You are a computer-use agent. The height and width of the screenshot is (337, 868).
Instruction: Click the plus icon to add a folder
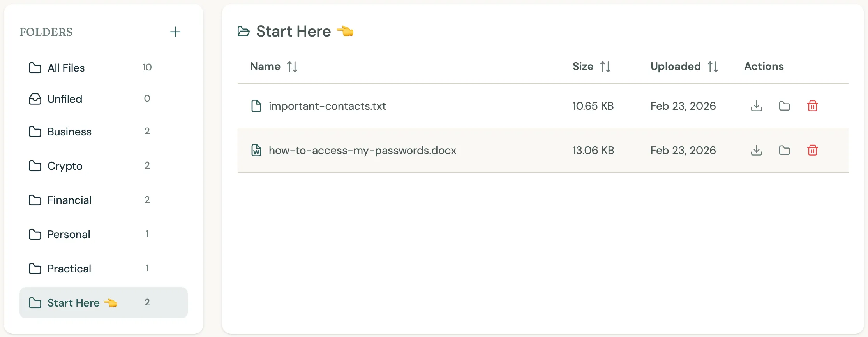[175, 32]
